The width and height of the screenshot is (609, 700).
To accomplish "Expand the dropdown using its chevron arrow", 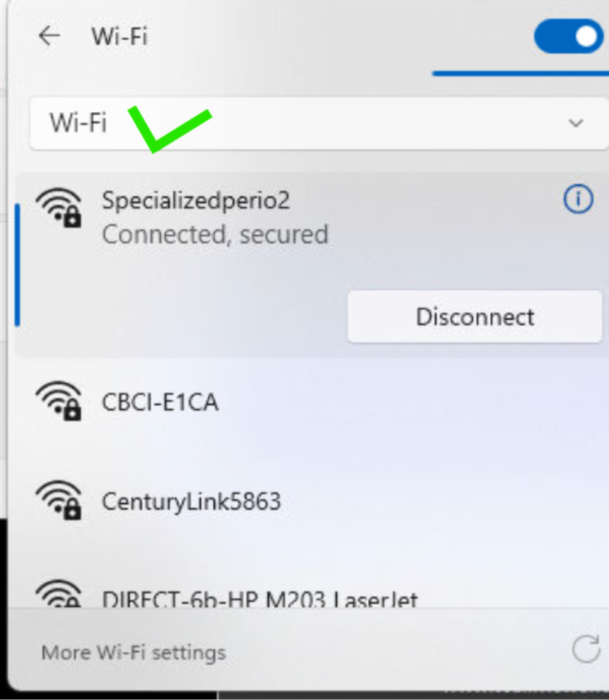I will pos(576,123).
